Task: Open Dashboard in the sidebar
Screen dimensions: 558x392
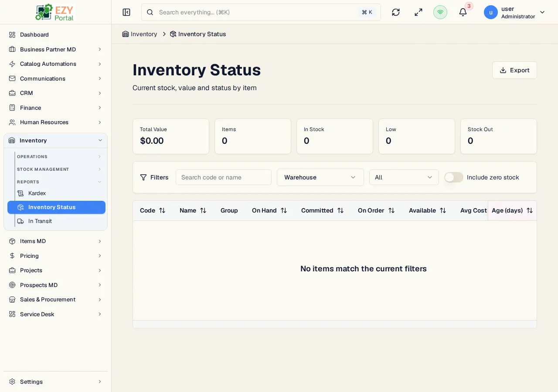Action: (x=55, y=35)
